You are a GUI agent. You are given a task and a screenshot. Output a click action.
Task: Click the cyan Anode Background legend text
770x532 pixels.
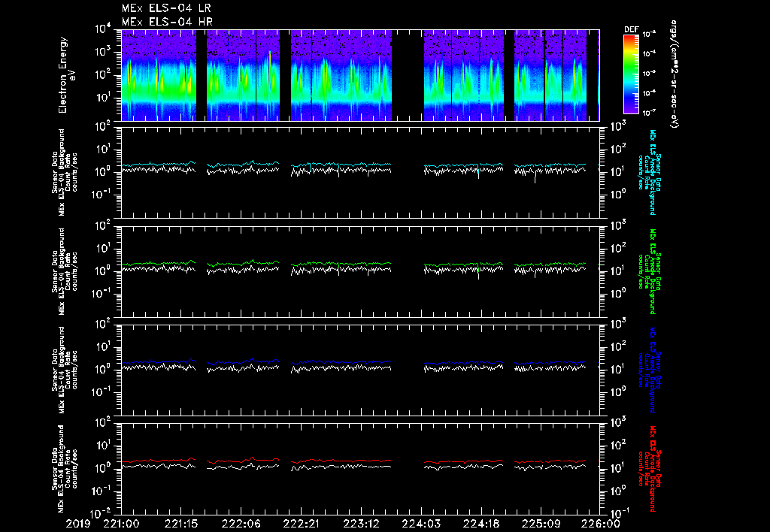coord(650,172)
